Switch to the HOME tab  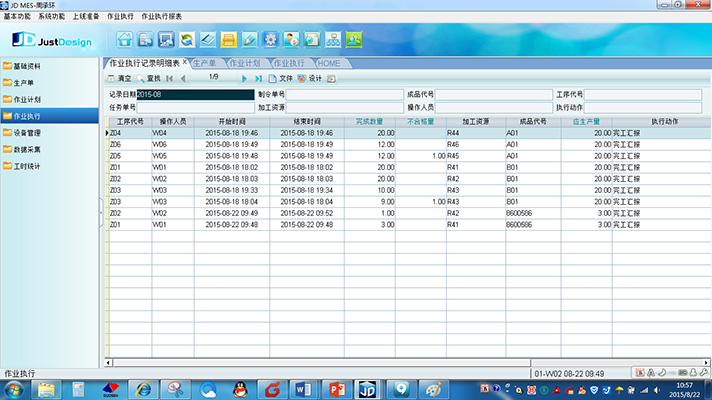(329, 63)
